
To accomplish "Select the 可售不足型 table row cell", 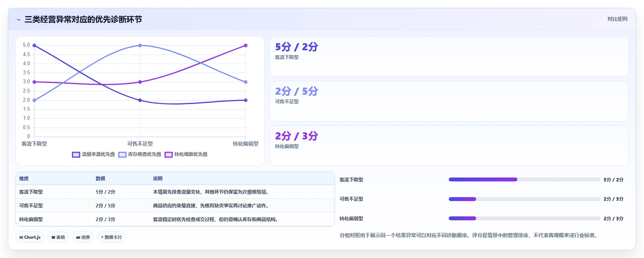I will point(31,206).
